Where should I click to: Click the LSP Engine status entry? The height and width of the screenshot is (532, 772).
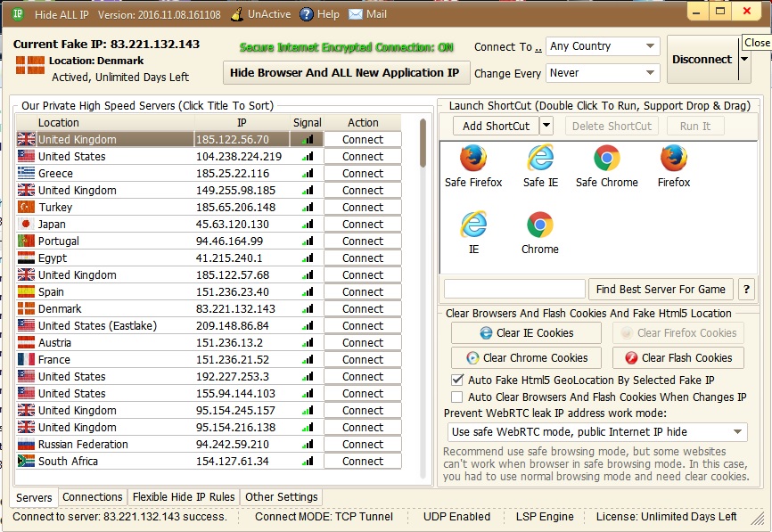click(x=545, y=516)
